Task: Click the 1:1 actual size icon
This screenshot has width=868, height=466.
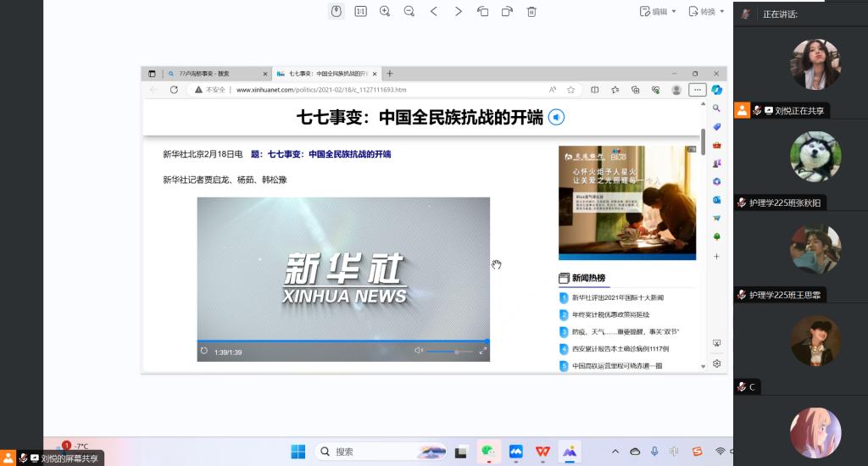Action: 360,11
